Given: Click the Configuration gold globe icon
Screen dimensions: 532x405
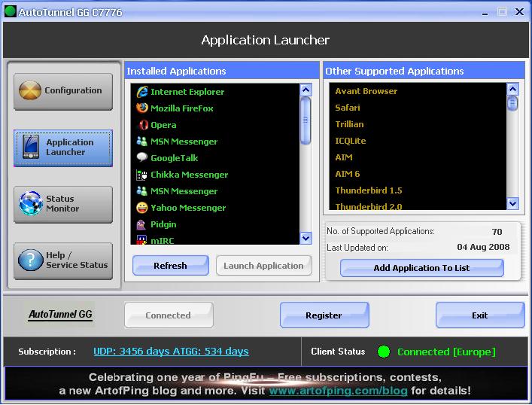Looking at the screenshot, I should [30, 90].
